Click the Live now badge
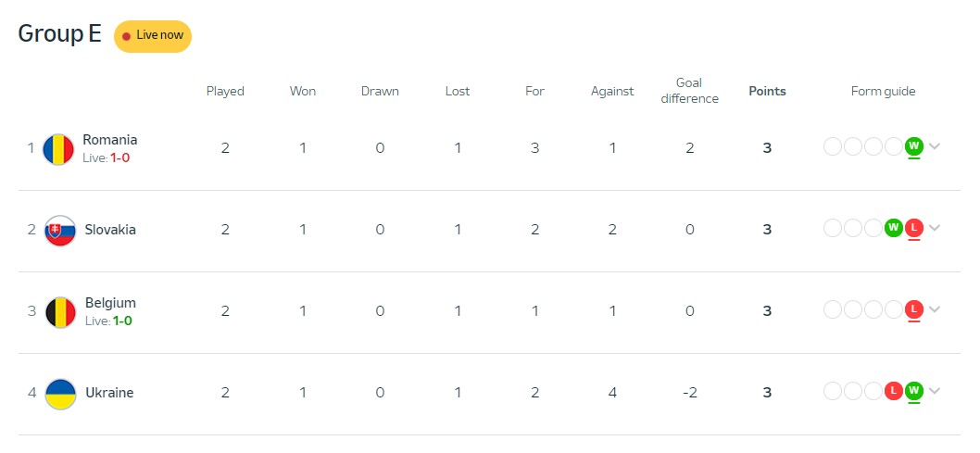This screenshot has width=980, height=453. pyautogui.click(x=153, y=36)
